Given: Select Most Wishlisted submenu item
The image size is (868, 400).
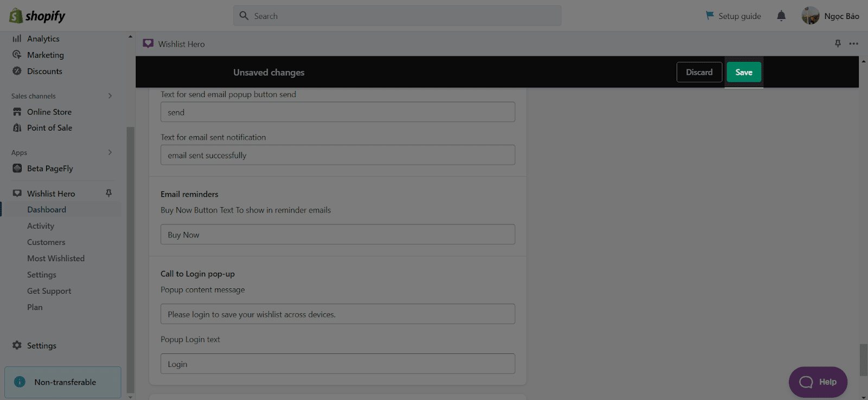Looking at the screenshot, I should coord(56,259).
